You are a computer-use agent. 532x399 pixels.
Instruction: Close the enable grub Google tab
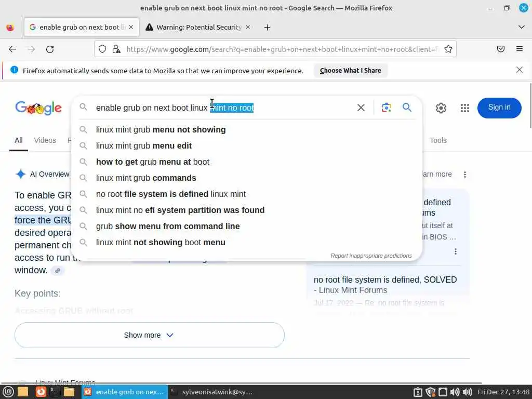coord(131,27)
